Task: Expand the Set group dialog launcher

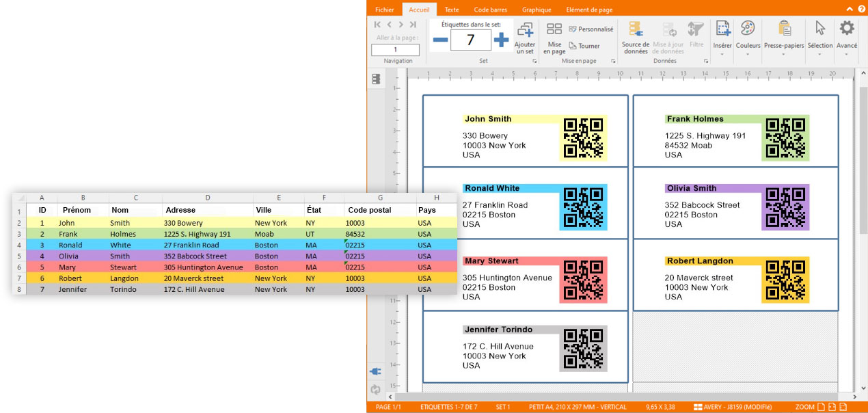Action: click(x=534, y=62)
